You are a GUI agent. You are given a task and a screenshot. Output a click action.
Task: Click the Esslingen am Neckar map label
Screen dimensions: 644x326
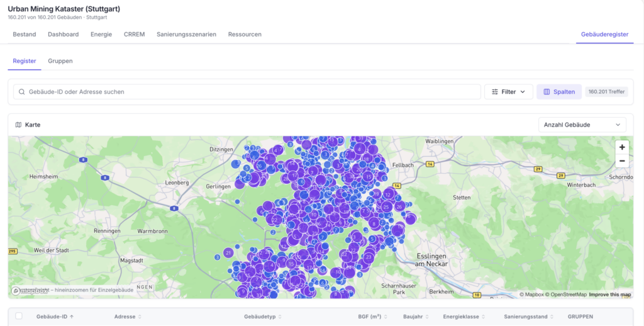tap(431, 260)
